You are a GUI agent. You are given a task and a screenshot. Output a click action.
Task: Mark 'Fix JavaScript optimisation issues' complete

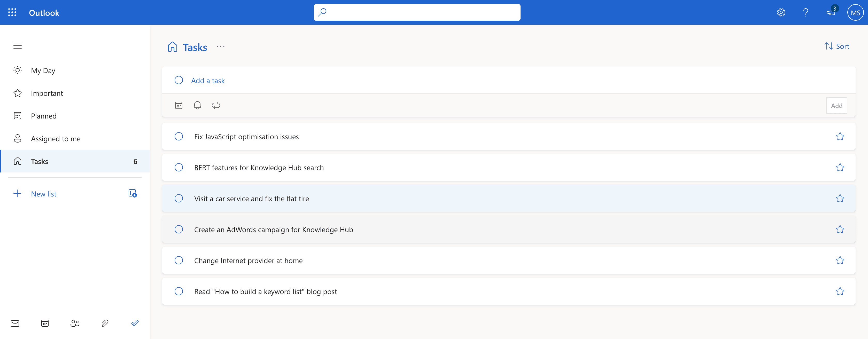(179, 136)
